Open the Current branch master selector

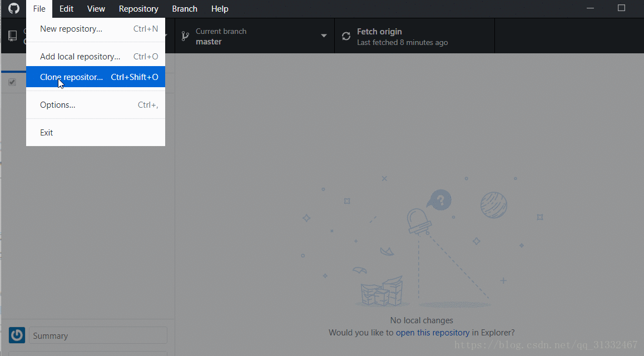click(x=255, y=36)
